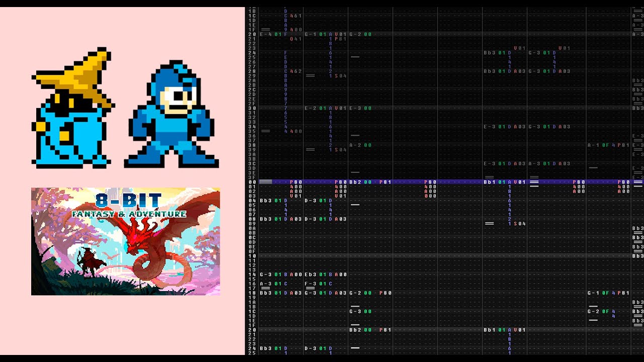Click the Mega Man pixel sprite
This screenshot has width=644, height=362.
tap(172, 114)
